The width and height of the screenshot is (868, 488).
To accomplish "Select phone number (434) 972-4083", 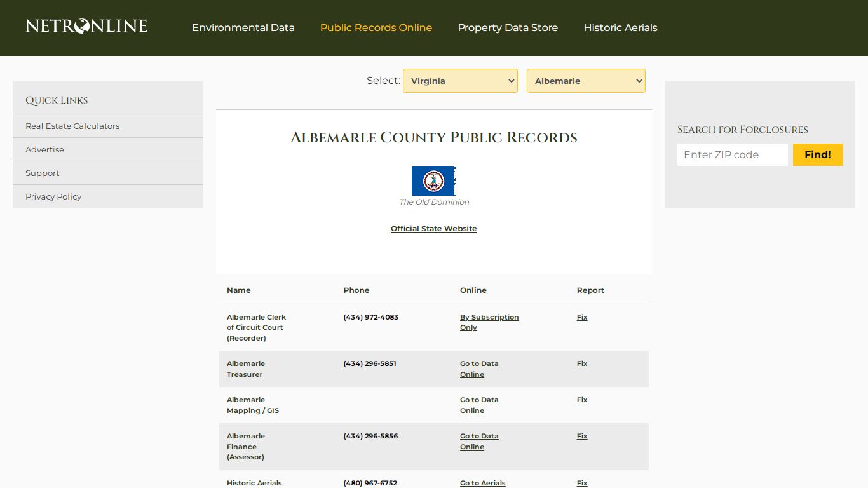I will click(x=371, y=317).
